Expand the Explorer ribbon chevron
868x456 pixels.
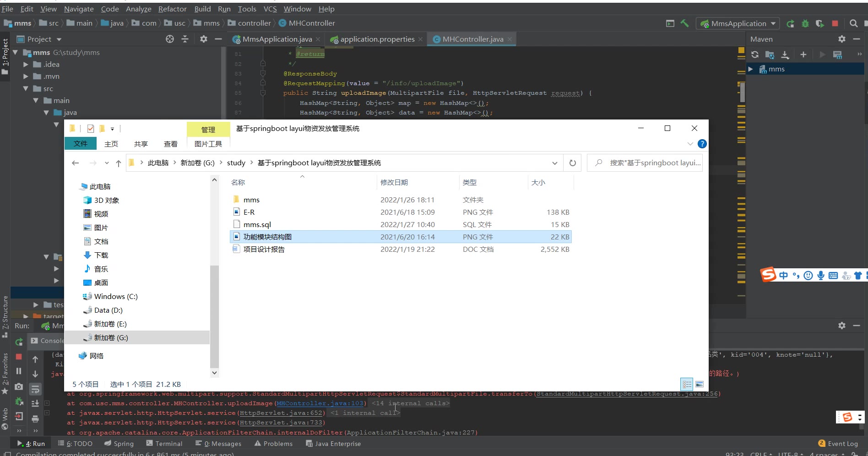pos(690,144)
